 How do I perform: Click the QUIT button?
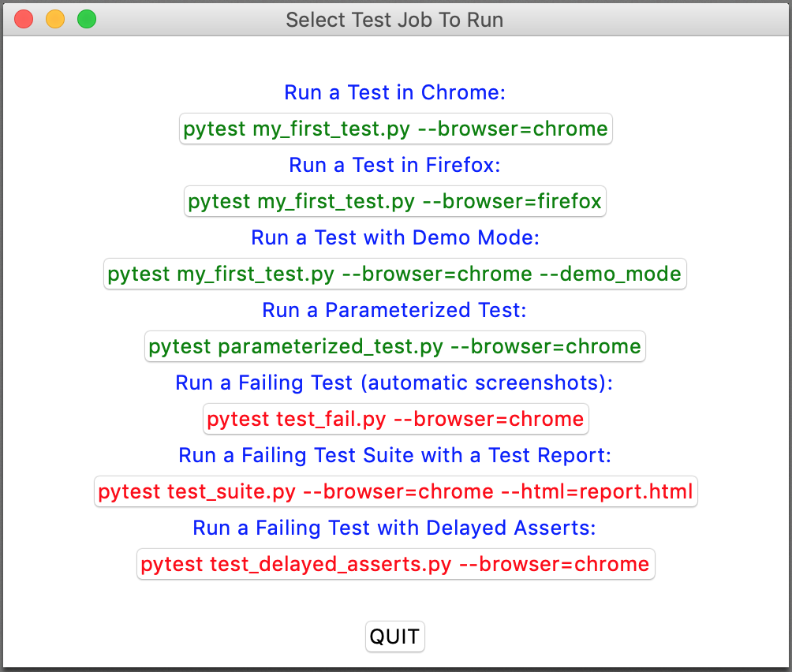pos(395,637)
